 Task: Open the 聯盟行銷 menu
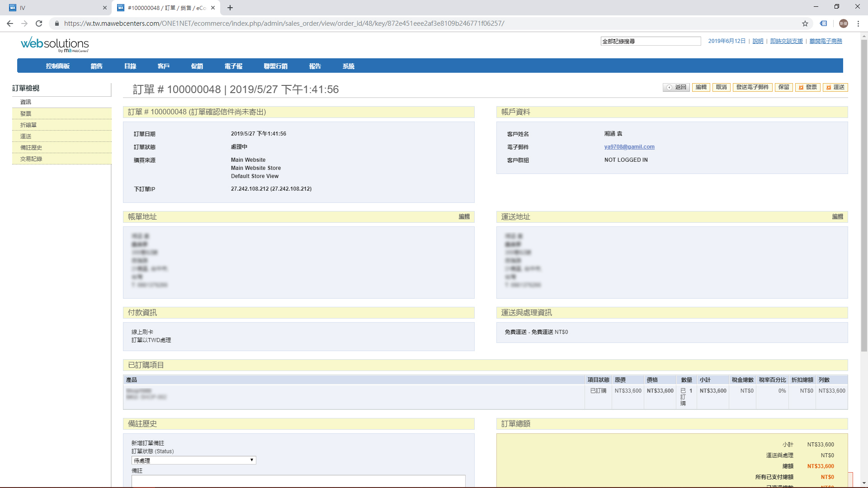point(276,66)
